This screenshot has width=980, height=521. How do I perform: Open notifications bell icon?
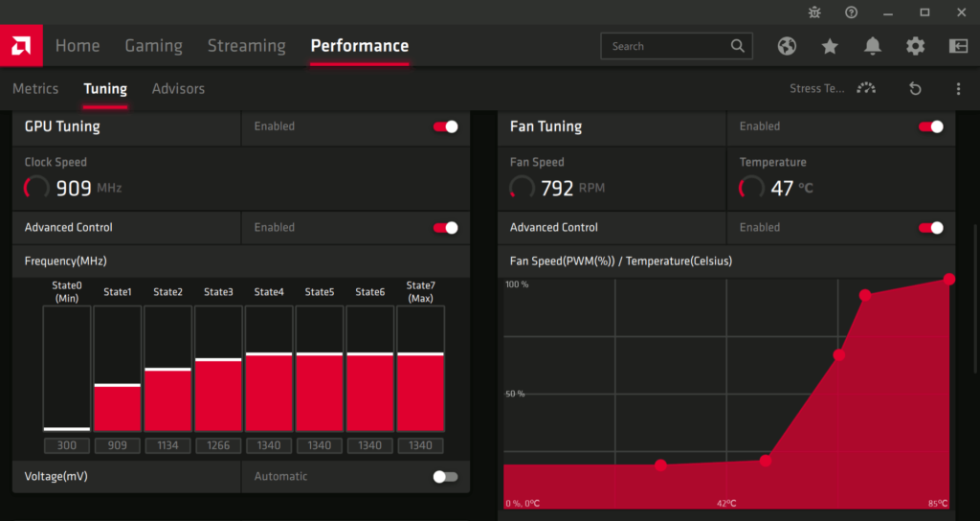[x=872, y=46]
